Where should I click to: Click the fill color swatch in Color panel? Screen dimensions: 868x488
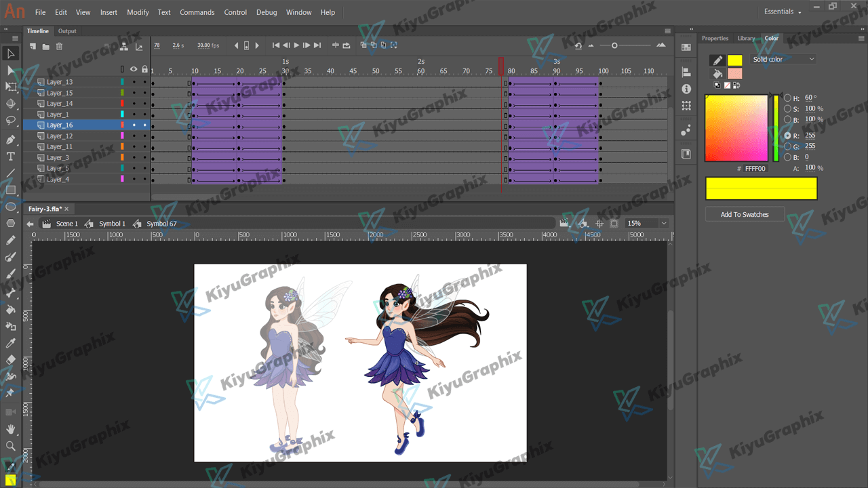735,73
